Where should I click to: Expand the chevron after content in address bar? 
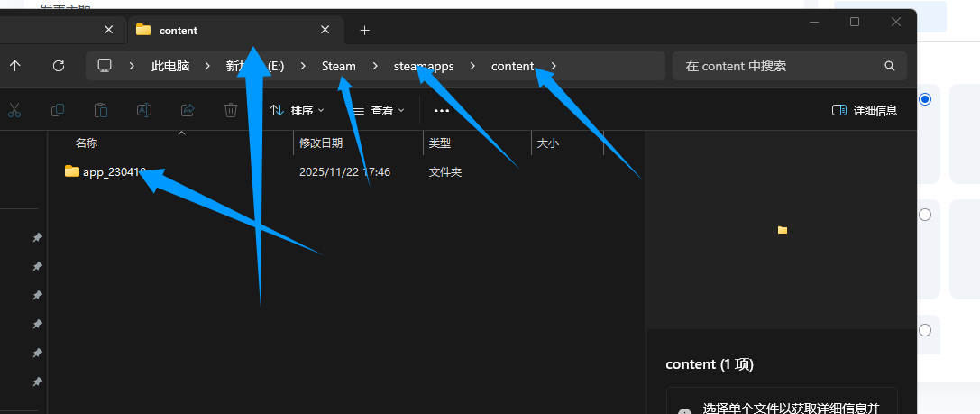[554, 66]
